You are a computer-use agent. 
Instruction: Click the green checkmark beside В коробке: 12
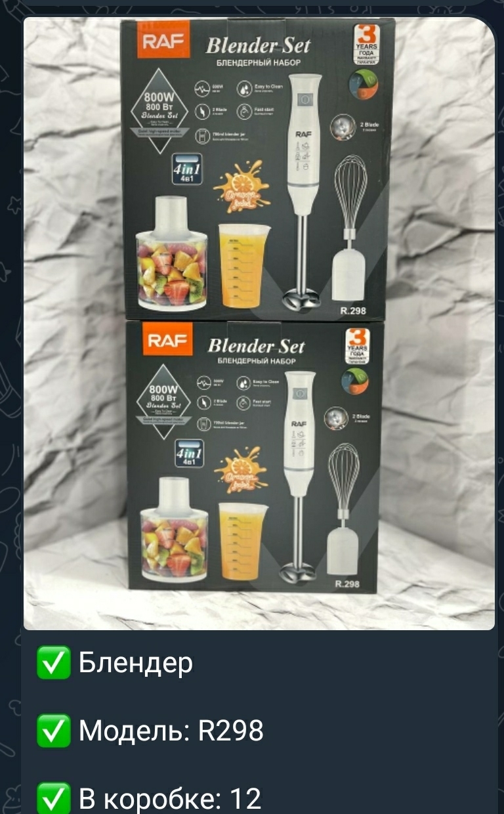(x=54, y=798)
